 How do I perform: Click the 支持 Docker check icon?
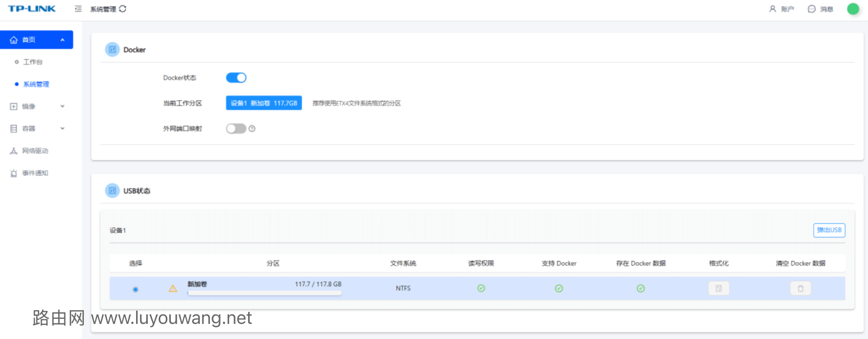point(559,288)
